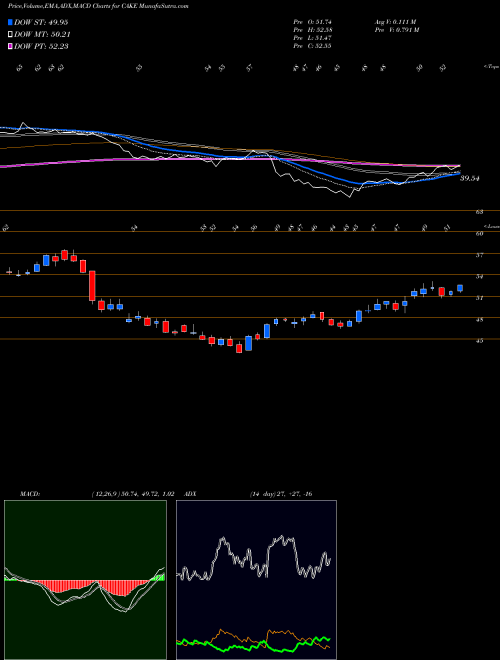
Task: Select the 'DOW ST: 49.93' legend text
Action: 41,22
